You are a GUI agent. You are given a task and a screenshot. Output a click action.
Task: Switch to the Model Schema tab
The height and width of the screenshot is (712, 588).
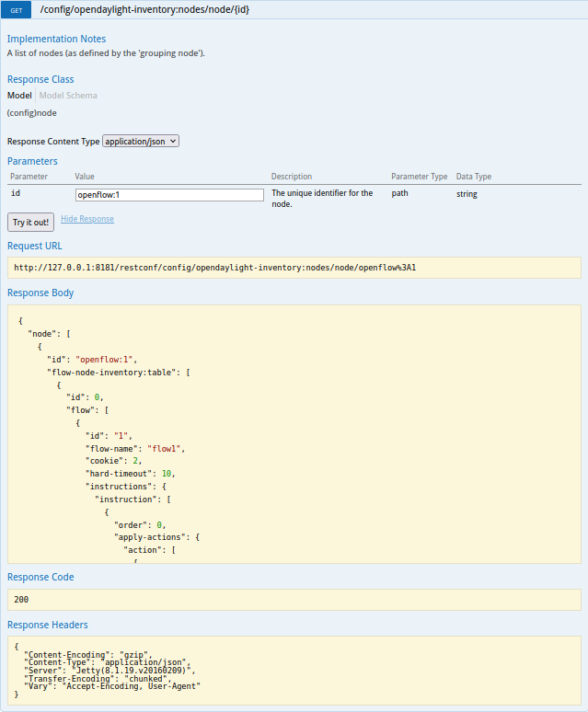pos(68,96)
